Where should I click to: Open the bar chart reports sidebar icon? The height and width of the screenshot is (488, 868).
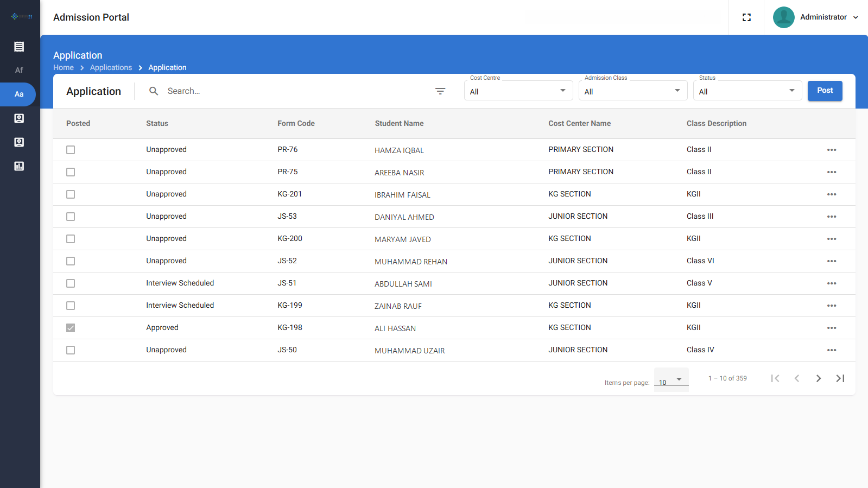[19, 166]
